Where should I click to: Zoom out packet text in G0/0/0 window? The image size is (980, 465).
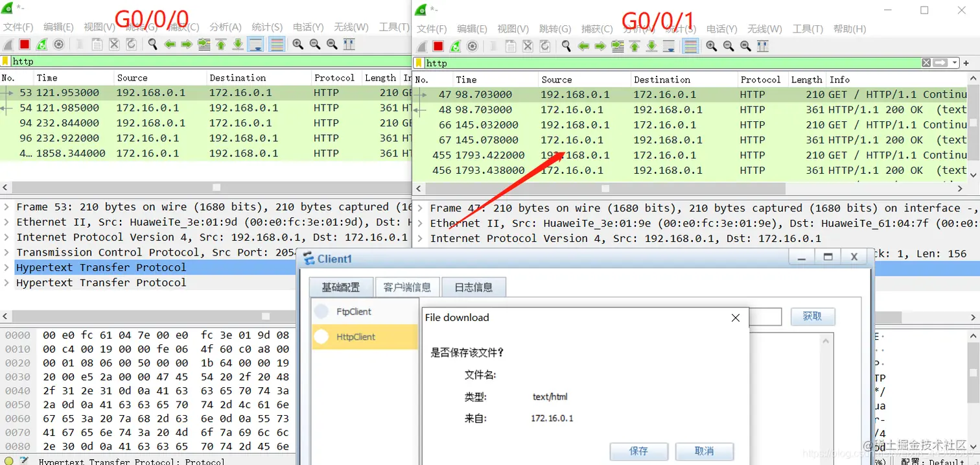click(x=315, y=44)
